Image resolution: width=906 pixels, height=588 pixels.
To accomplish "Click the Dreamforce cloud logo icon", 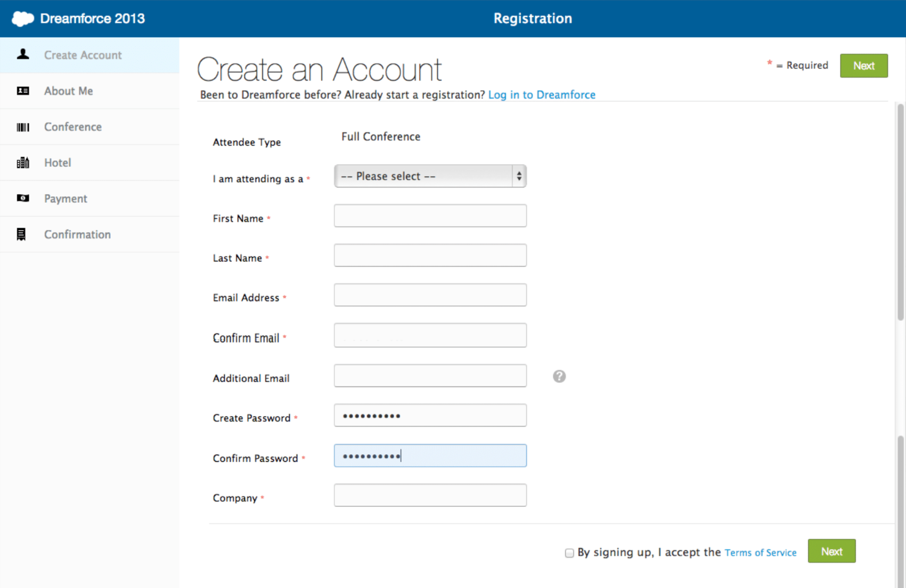I will tap(23, 19).
